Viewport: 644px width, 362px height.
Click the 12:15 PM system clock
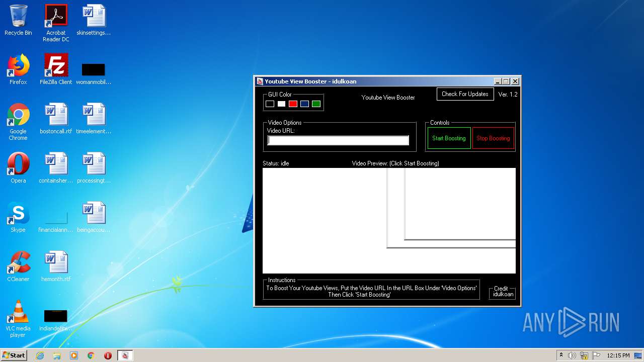618,355
